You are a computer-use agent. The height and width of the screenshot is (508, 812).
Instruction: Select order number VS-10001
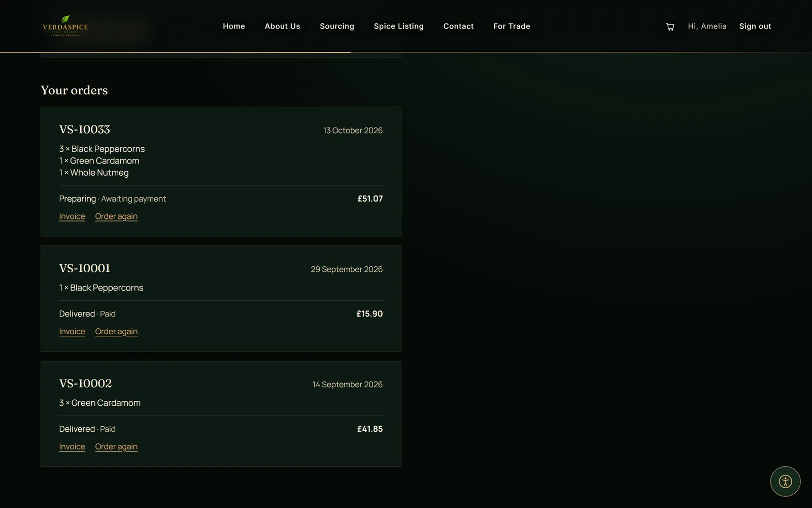(84, 268)
